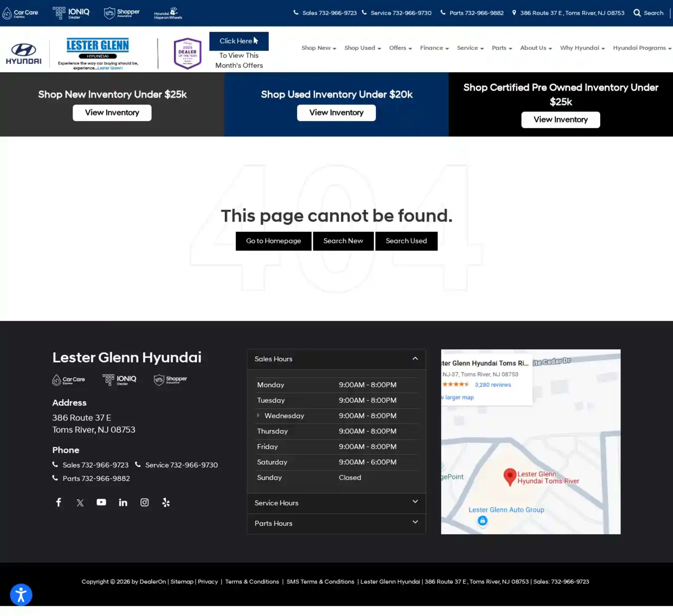673x616 pixels.
Task: Open the SMS Terms & Conditions footer link
Action: [320, 582]
